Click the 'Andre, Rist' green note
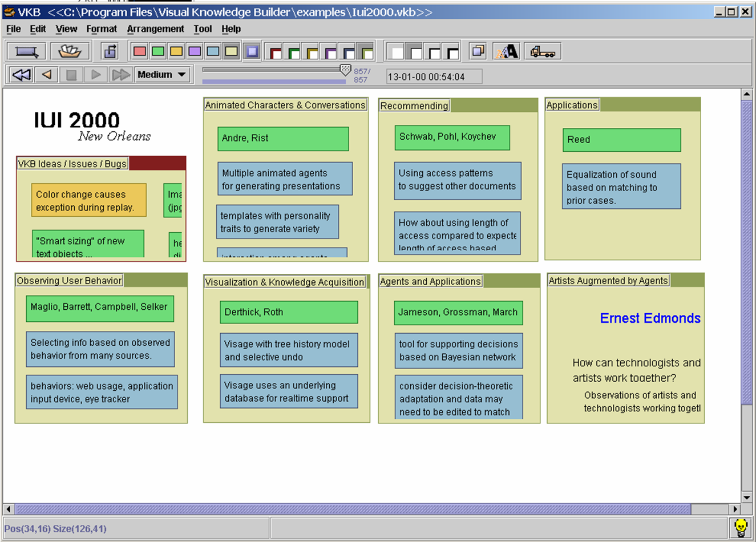The width and height of the screenshot is (756, 542). 283,139
